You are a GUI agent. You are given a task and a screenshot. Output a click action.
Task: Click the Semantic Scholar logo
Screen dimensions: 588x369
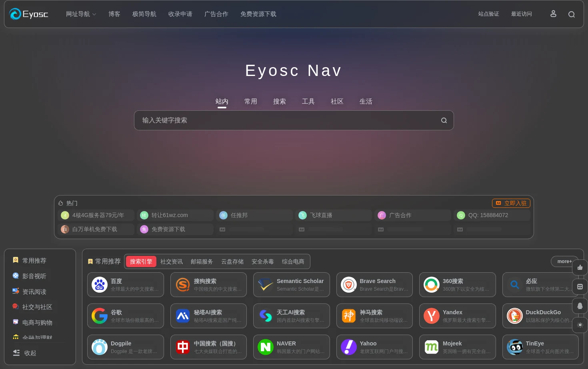[x=266, y=285]
